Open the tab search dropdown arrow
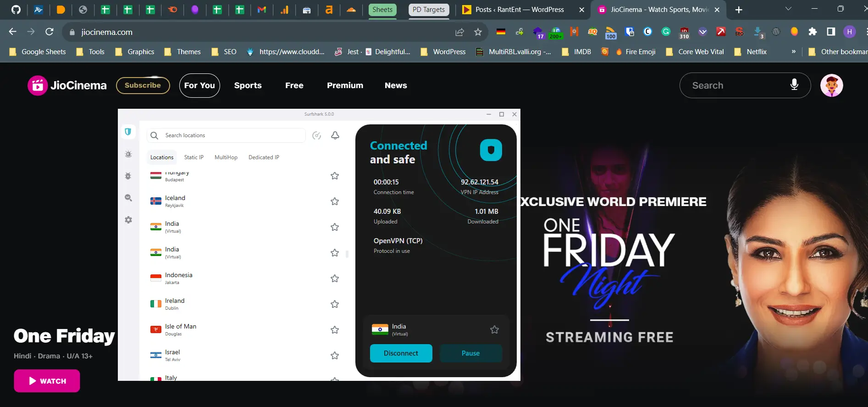 click(x=788, y=9)
